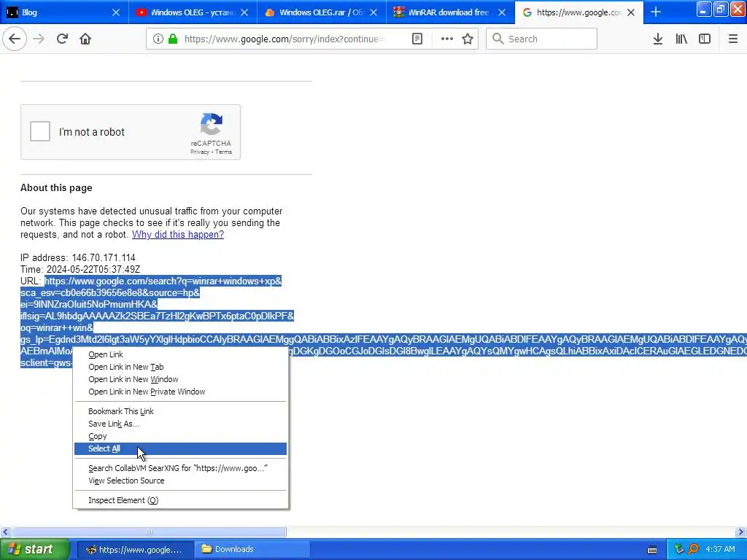Open the Why did this happen? link
Viewport: 747px width, 560px height.
(x=178, y=234)
